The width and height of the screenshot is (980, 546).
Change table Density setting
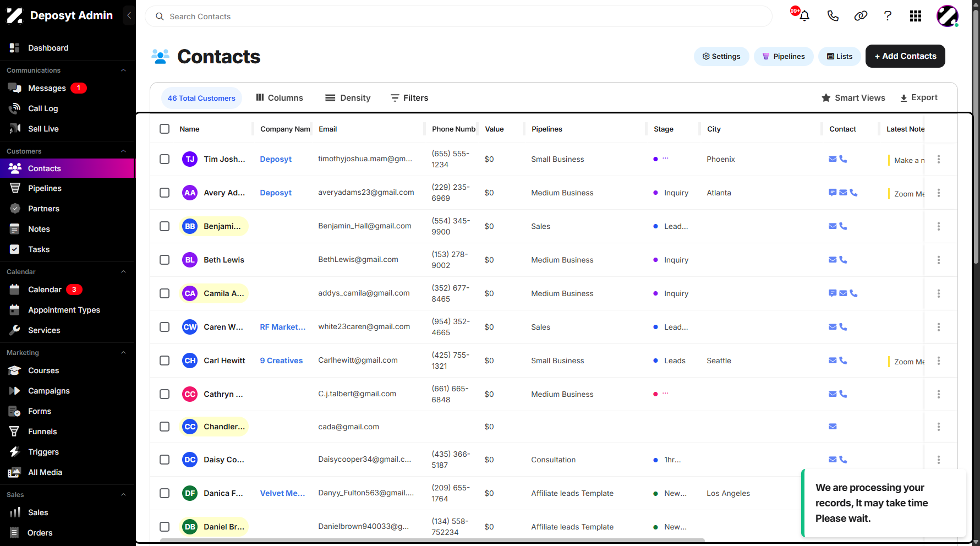pyautogui.click(x=348, y=98)
